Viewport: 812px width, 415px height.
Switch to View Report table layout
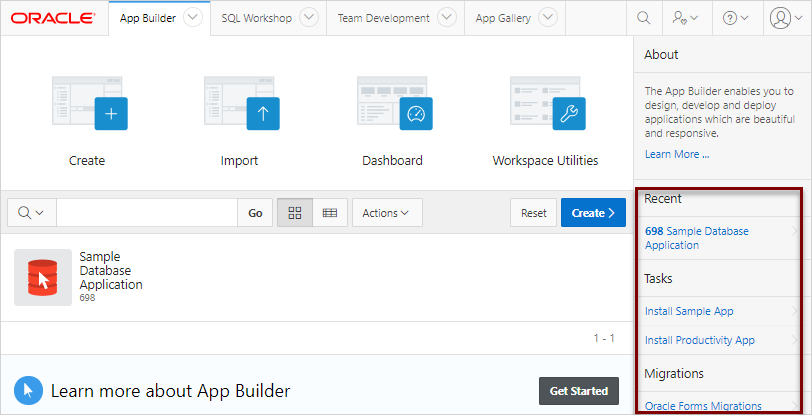pos(330,212)
